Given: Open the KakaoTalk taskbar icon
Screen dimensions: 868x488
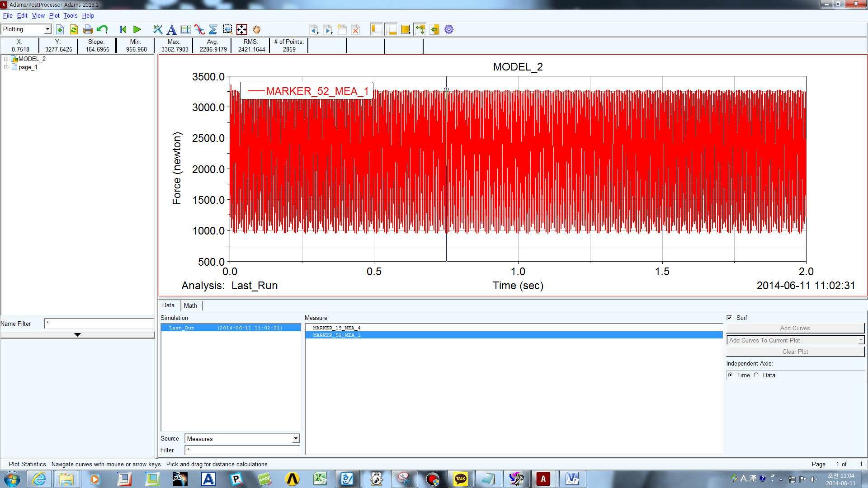Looking at the screenshot, I should 460,479.
